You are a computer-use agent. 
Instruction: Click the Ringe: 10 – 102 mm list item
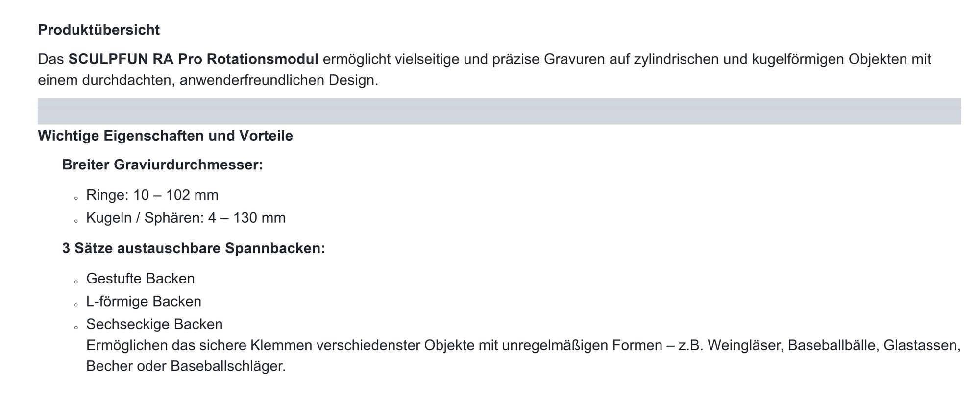pos(152,195)
